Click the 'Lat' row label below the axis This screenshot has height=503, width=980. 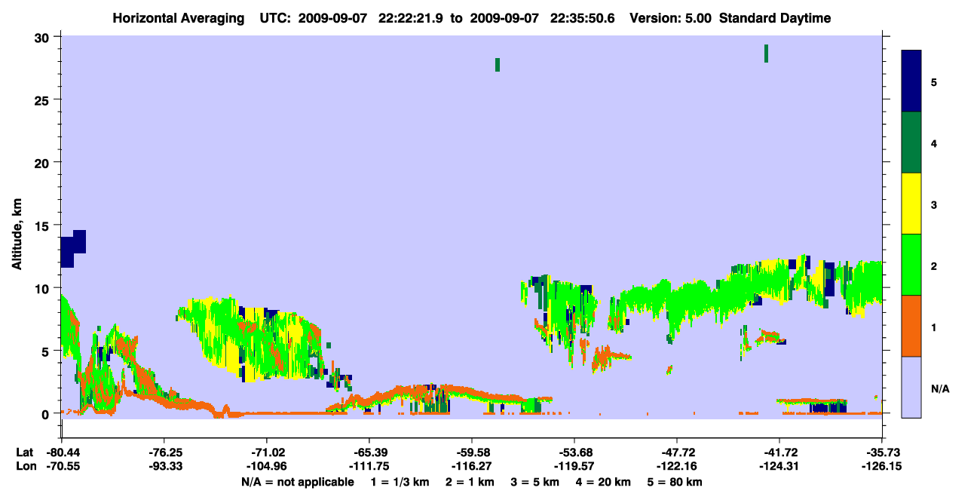pos(24,452)
